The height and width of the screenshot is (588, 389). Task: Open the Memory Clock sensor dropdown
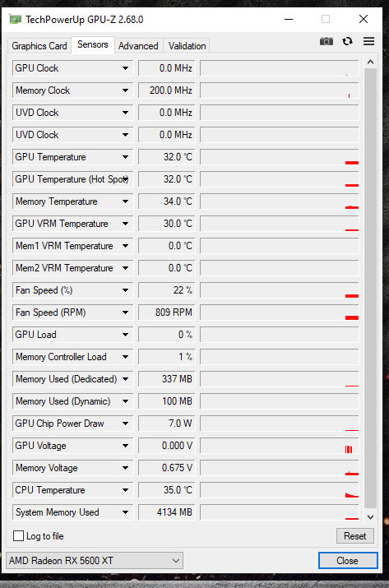[x=125, y=90]
